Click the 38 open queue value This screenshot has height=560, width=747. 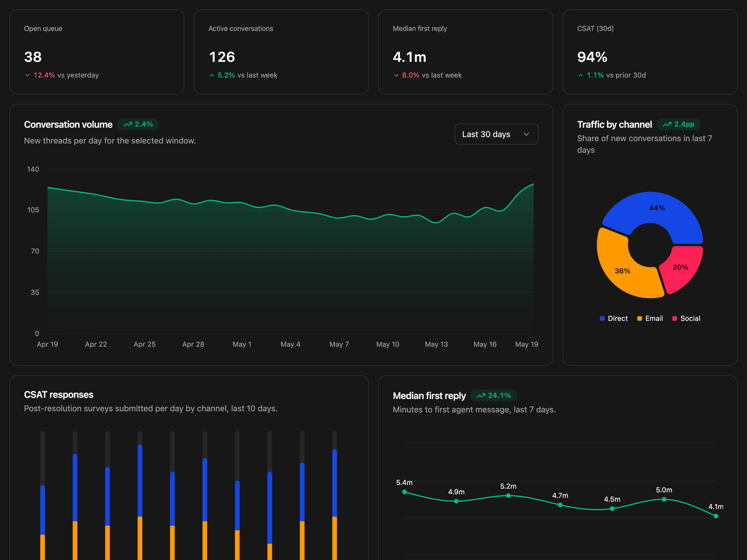(x=33, y=57)
